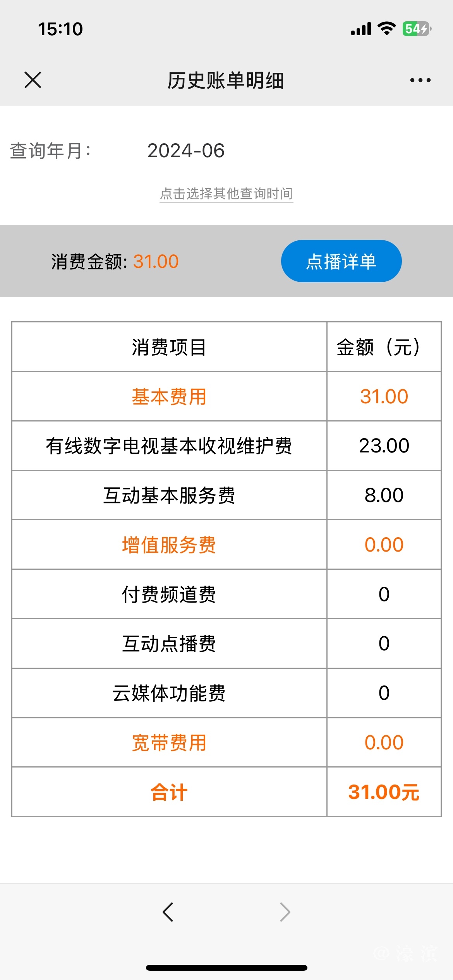Tap the 基本费用 category row
The image size is (453, 980).
click(x=169, y=397)
